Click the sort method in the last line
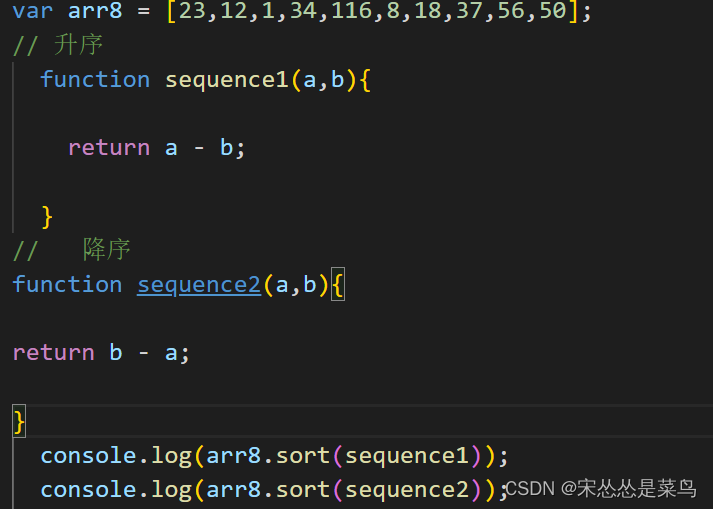This screenshot has height=509, width=713. pos(303,490)
